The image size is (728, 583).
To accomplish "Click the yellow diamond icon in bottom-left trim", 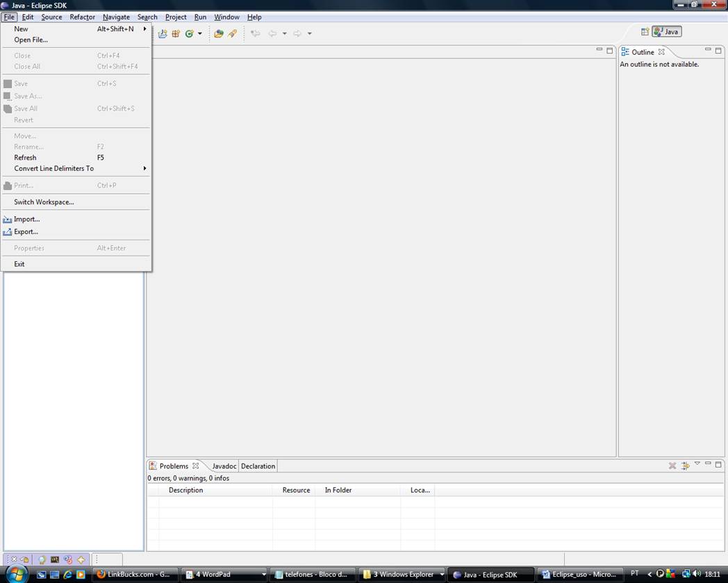I will point(81,559).
